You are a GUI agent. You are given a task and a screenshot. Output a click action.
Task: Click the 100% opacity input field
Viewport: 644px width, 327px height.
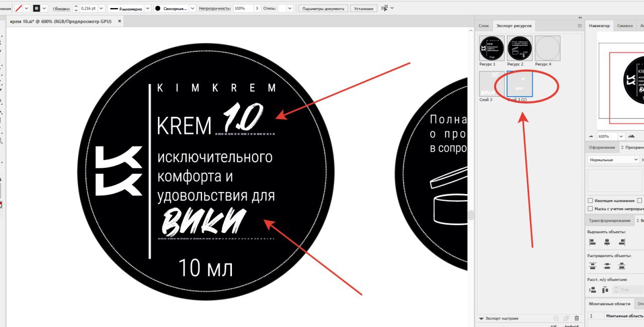[243, 9]
